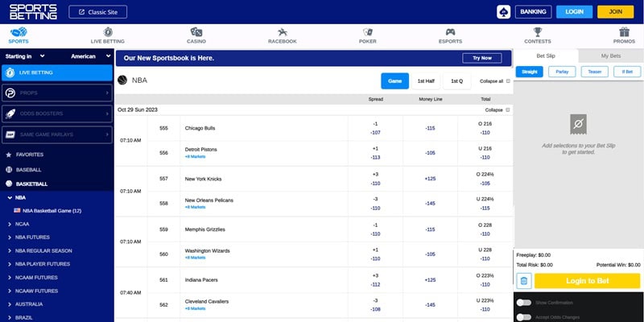The image size is (644, 322).
Task: Select the 1st Q period tab
Action: click(456, 81)
